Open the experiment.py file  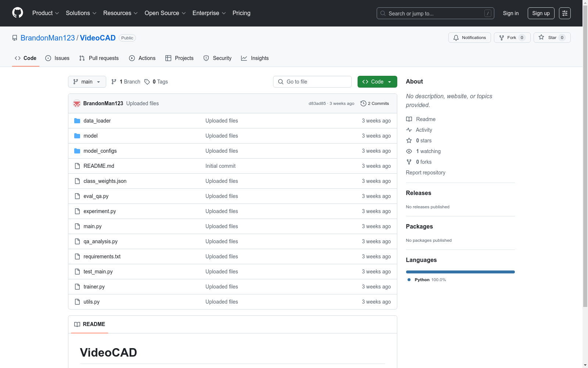100,211
